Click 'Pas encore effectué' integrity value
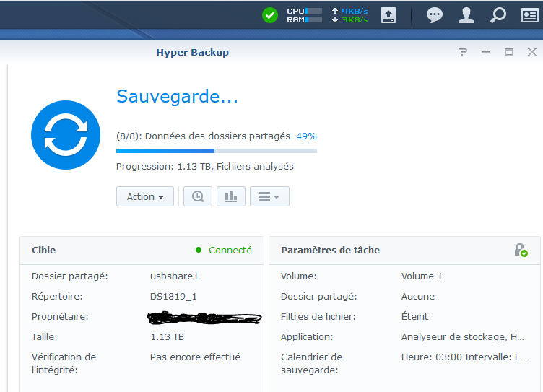Screen dimensions: 543x392 pos(195,357)
